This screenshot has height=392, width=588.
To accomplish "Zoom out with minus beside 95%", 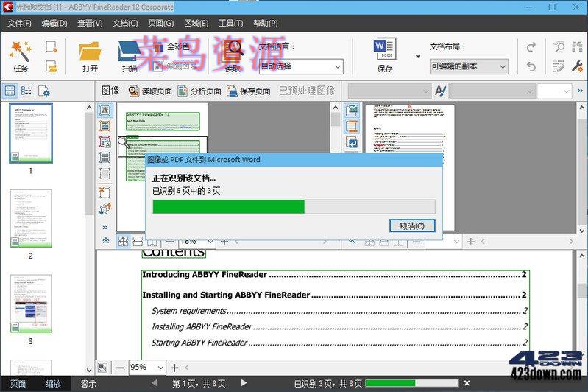I will click(x=120, y=368).
